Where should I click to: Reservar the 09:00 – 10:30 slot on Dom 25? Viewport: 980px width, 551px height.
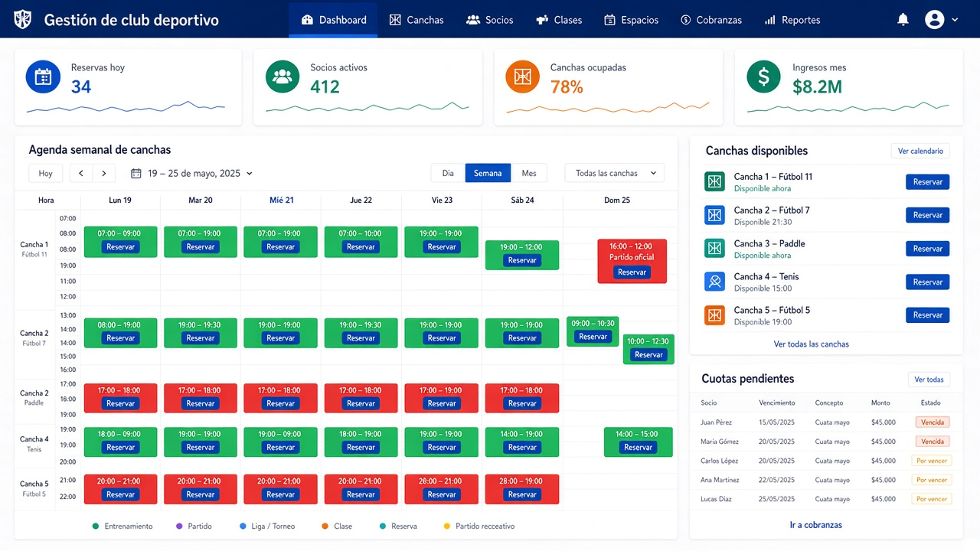(593, 337)
